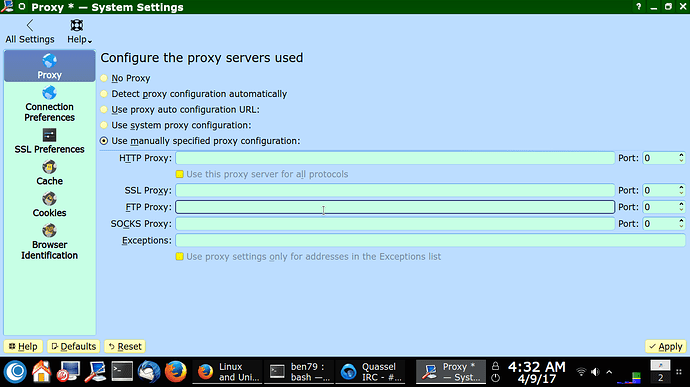
Task: Switch to Linux and Uni... Firefox window
Action: tap(227, 372)
